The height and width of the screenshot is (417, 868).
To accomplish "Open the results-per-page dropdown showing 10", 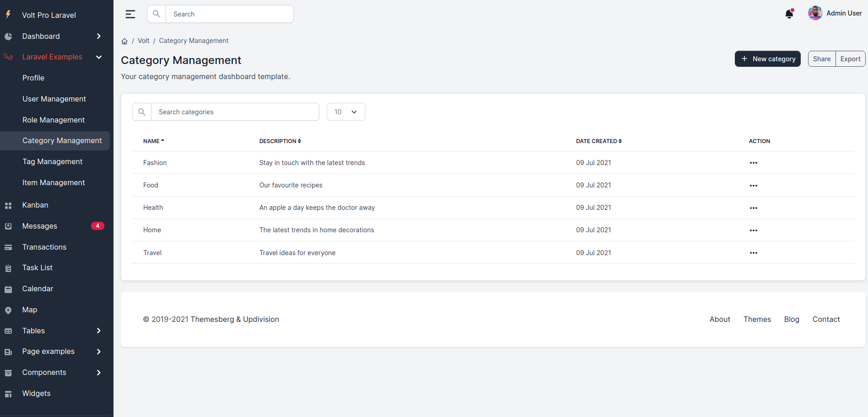I will pyautogui.click(x=345, y=112).
